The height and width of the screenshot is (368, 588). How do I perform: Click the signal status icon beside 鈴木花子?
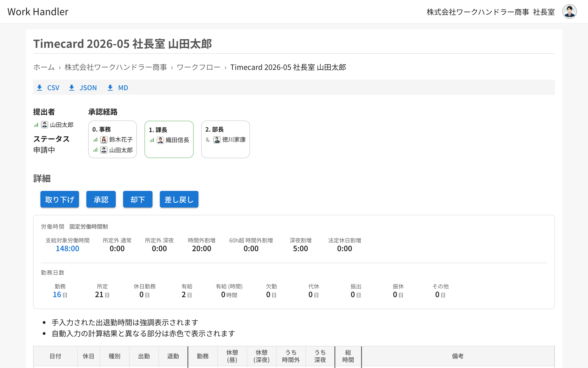pyautogui.click(x=95, y=140)
